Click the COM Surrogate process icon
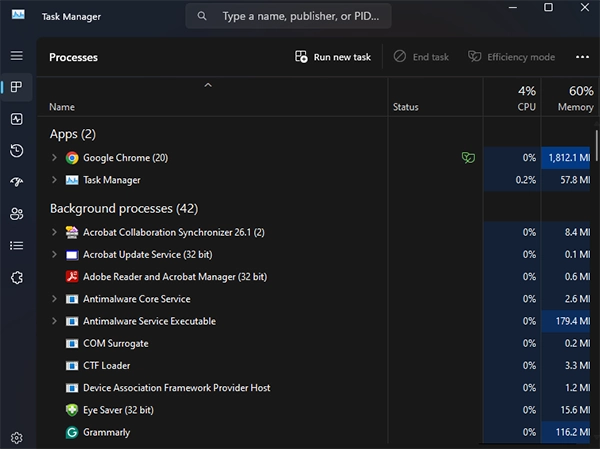The image size is (600, 449). pos(72,343)
